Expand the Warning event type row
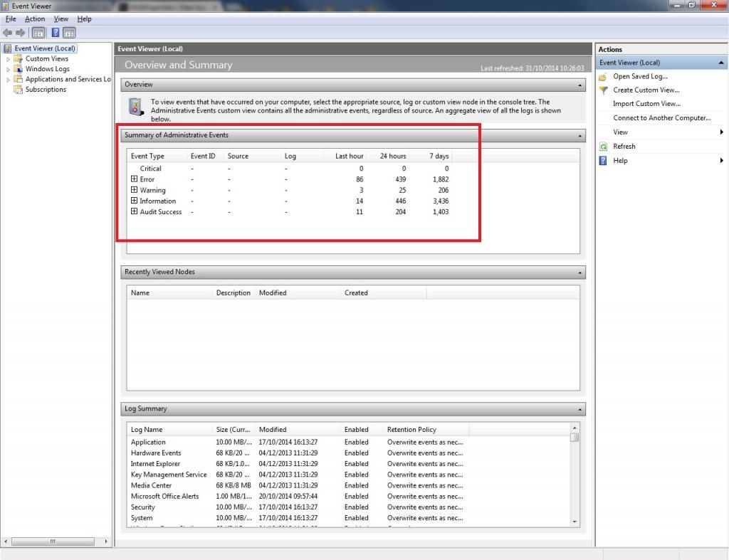Image resolution: width=729 pixels, height=560 pixels. click(134, 189)
